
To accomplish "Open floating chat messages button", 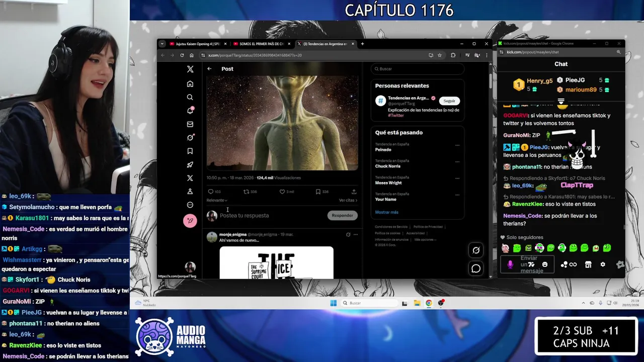I will (476, 268).
